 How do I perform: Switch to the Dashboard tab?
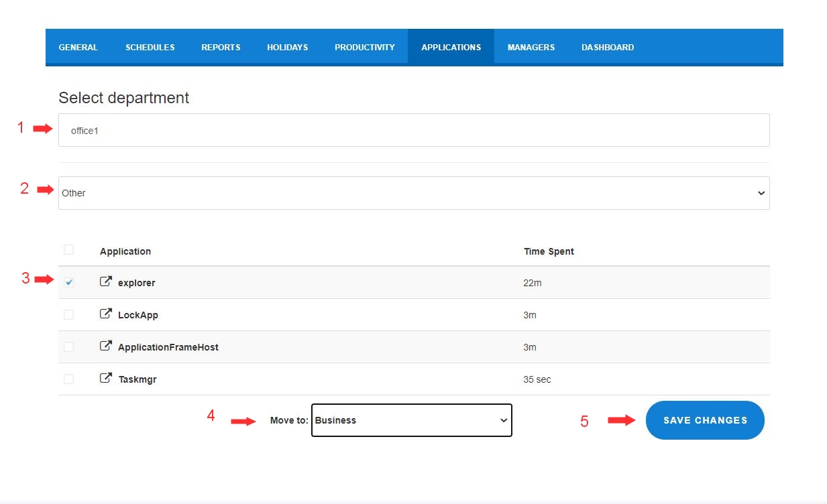point(608,47)
